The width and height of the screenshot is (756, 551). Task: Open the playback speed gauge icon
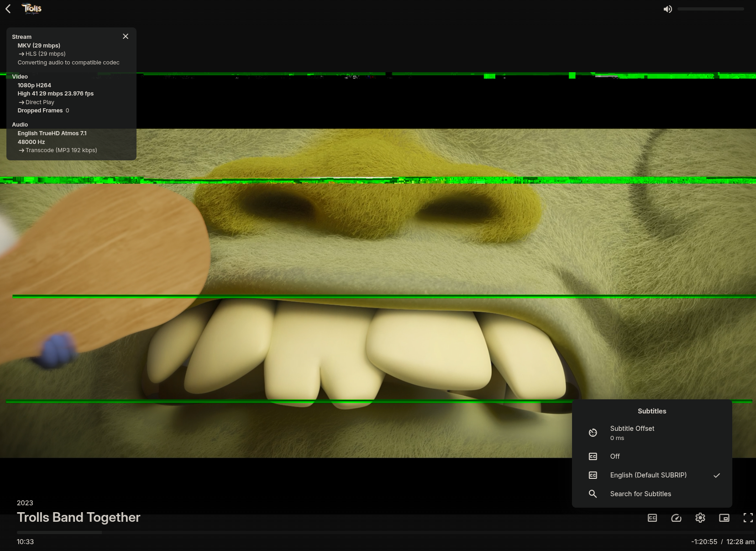[676, 518]
